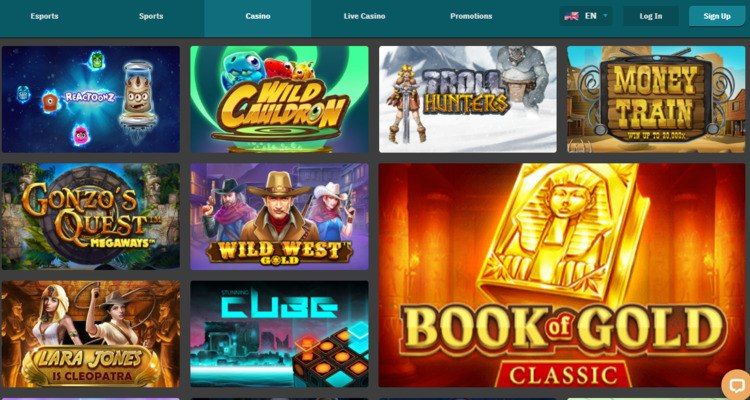This screenshot has width=750, height=400.
Task: Open the Promotions page
Action: tap(471, 16)
